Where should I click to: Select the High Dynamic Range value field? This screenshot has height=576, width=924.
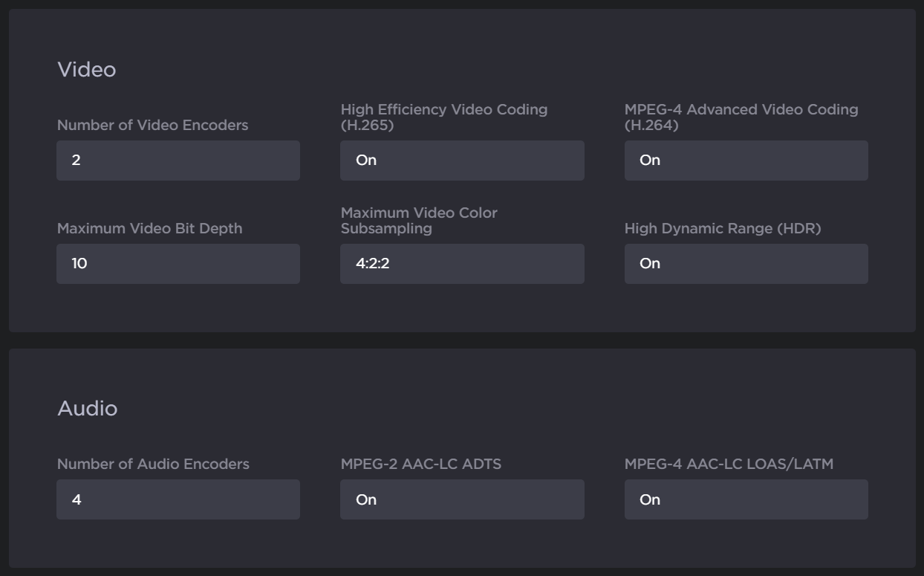[746, 264]
